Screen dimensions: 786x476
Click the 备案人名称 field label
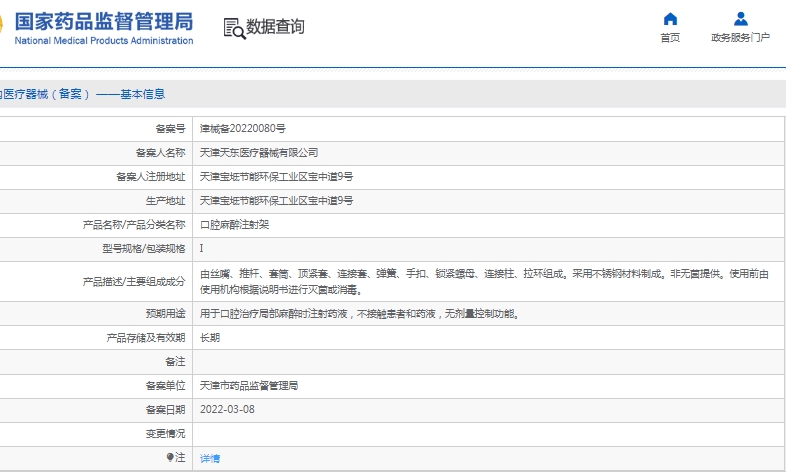(160, 153)
